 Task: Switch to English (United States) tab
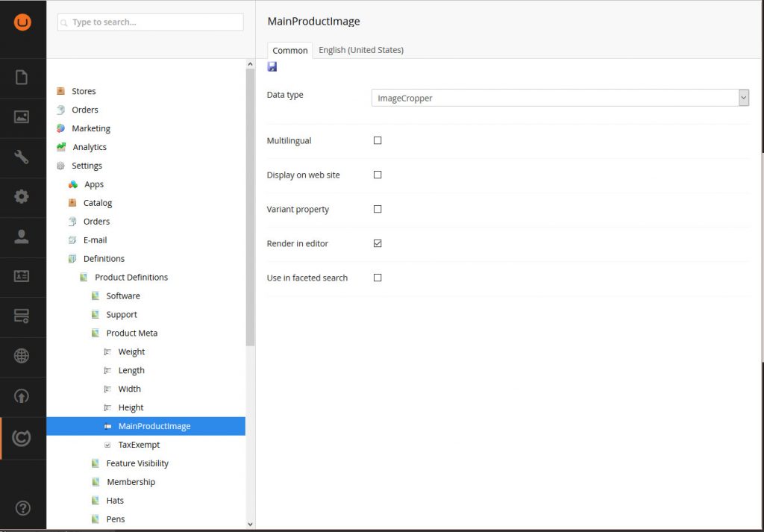click(361, 50)
